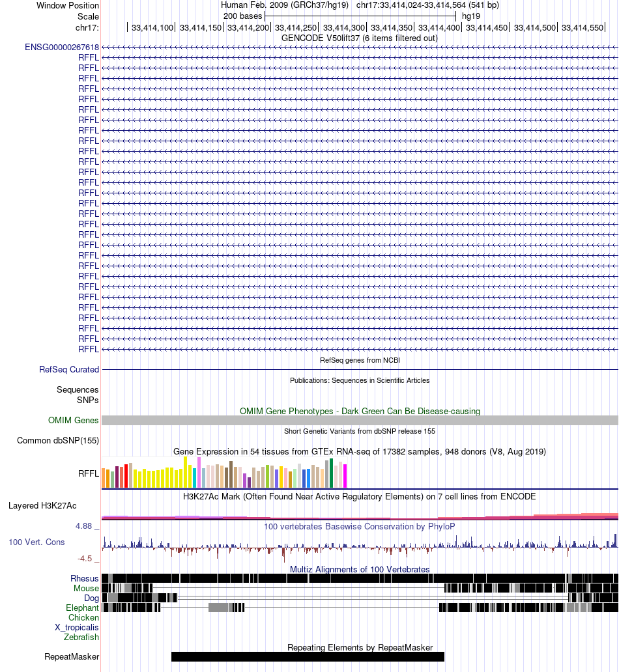Click the 4.88 PhyloP upper limit value
Viewport: 619px width, 672px height.
[83, 526]
